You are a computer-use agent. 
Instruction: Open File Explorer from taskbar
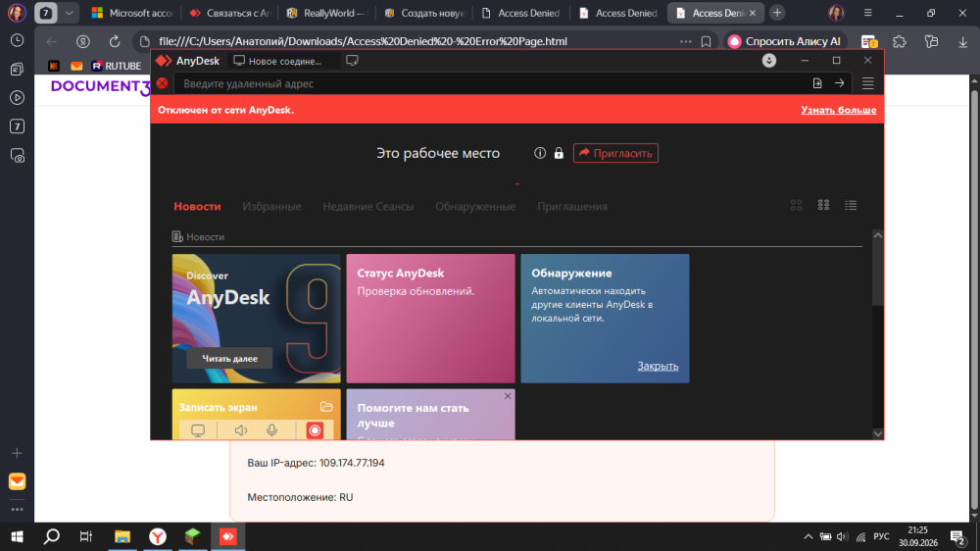point(122,536)
